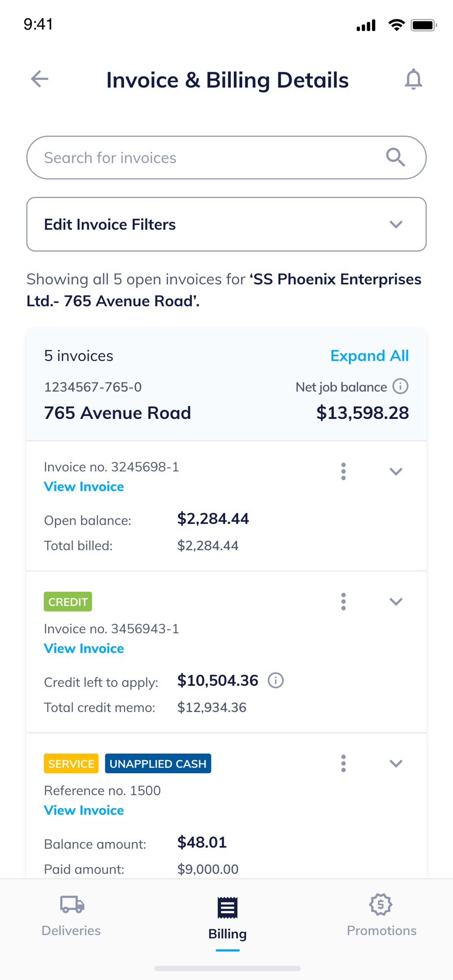Open View Invoice for Reference no. 1500

pyautogui.click(x=84, y=810)
